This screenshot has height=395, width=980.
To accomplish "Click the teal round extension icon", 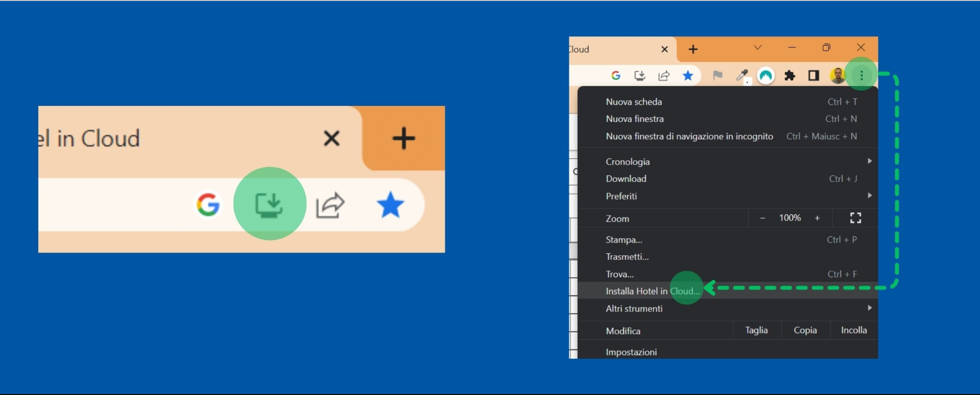I will coord(766,76).
